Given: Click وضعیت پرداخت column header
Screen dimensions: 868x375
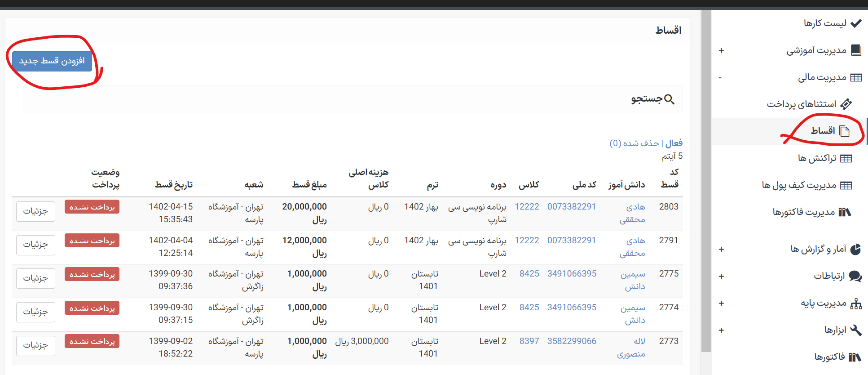Looking at the screenshot, I should coord(106,179).
